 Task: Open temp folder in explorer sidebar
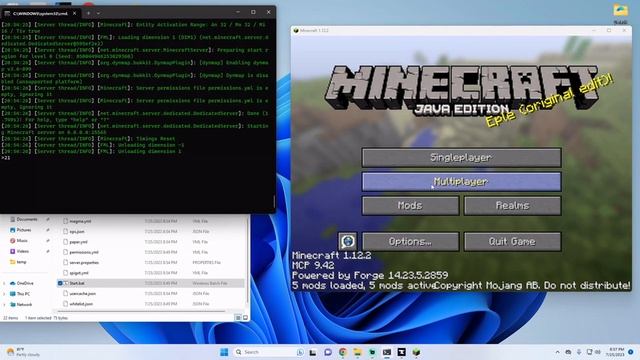coord(21,262)
